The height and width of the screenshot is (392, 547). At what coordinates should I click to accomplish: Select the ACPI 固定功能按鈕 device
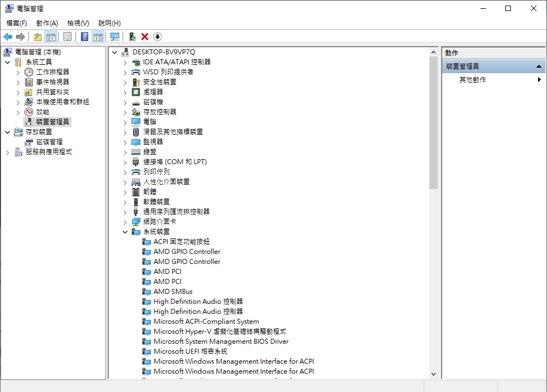pos(181,242)
